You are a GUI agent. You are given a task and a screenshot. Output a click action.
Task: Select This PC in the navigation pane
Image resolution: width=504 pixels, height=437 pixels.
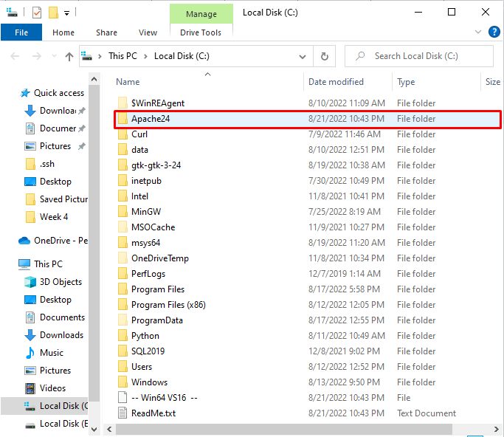click(41, 264)
